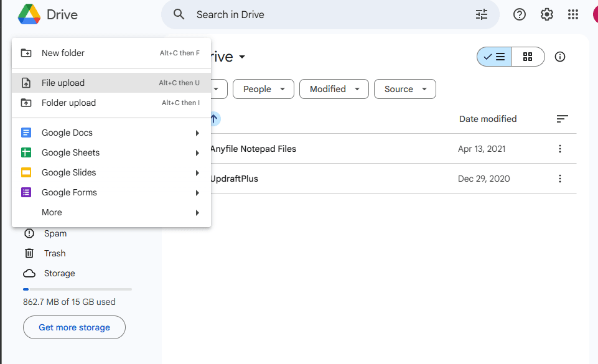Show the view details info icon
The width and height of the screenshot is (598, 364).
click(x=560, y=57)
